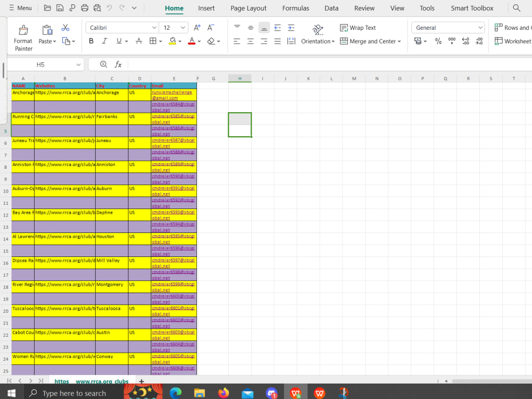
Task: Open file with folder icon in quick toolbar
Action: tap(47, 8)
